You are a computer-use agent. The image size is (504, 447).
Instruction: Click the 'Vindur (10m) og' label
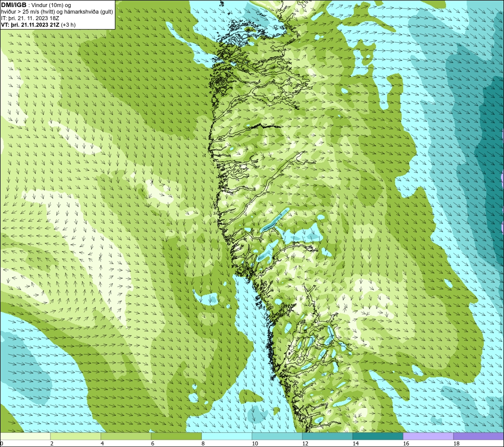tap(51, 6)
